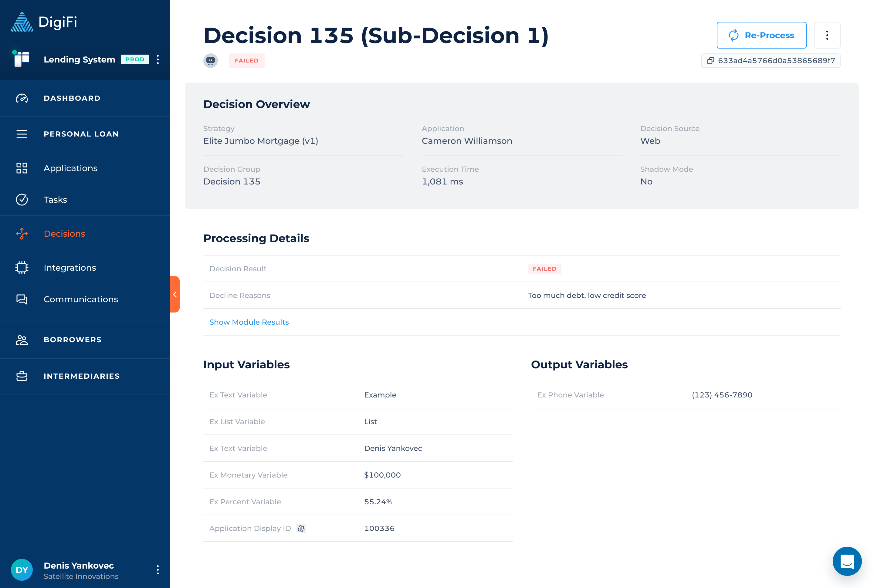
Task: Click the Re-Process button
Action: [761, 35]
